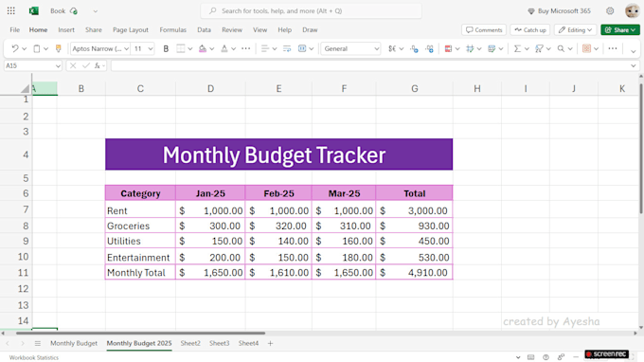644x362 pixels.
Task: Expand the fill color dropdown arrow
Action: pyautogui.click(x=212, y=49)
